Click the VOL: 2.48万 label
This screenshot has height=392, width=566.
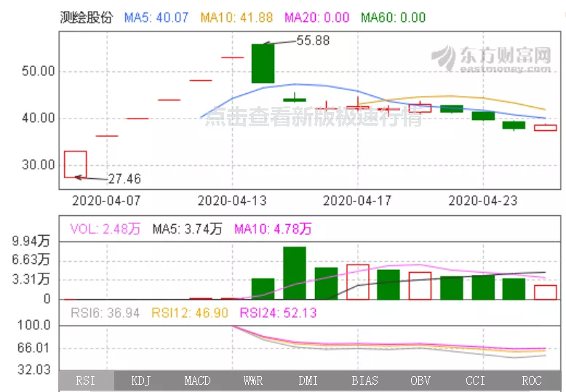(105, 229)
